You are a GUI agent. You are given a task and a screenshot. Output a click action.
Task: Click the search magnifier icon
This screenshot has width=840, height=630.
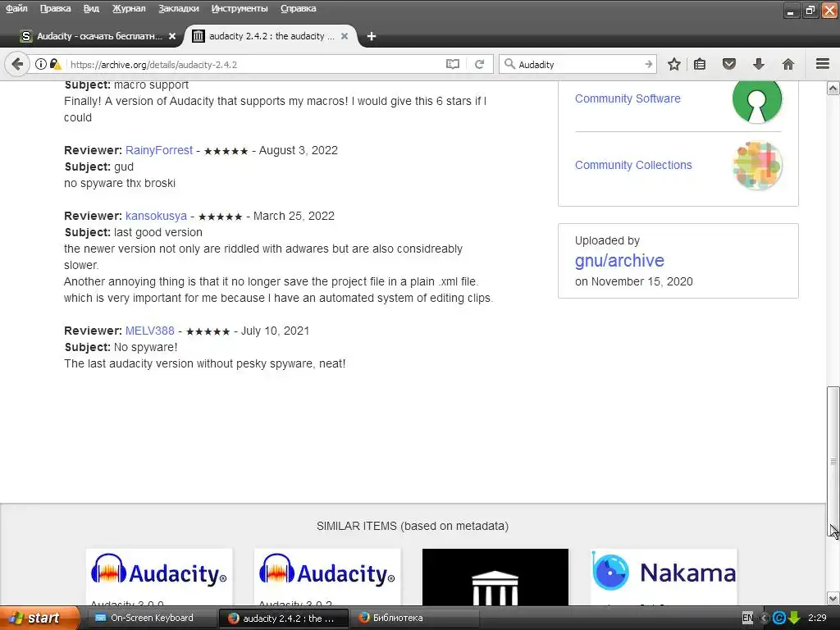pyautogui.click(x=509, y=64)
